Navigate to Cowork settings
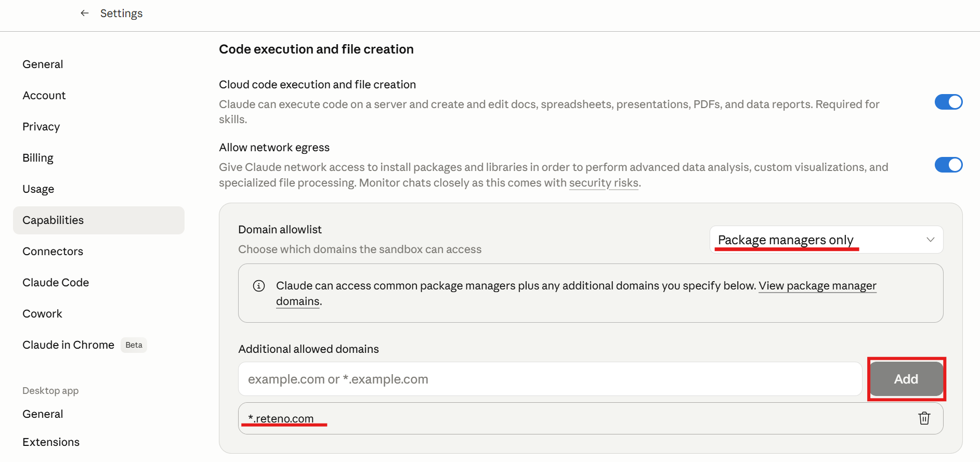Image resolution: width=980 pixels, height=462 pixels. tap(43, 314)
